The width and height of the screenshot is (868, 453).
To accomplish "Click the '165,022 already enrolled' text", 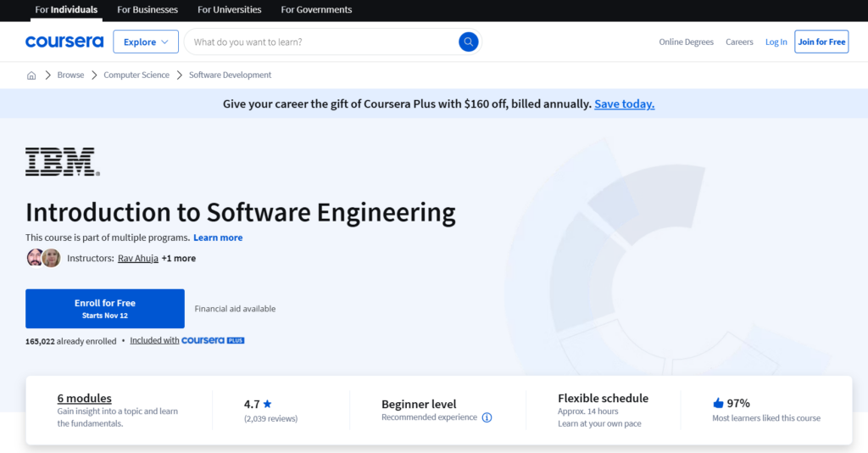I will click(71, 341).
